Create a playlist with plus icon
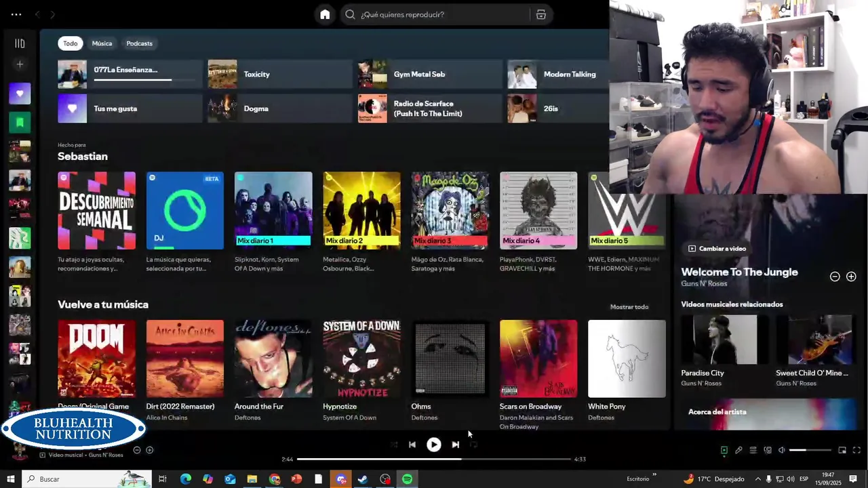 click(x=20, y=64)
